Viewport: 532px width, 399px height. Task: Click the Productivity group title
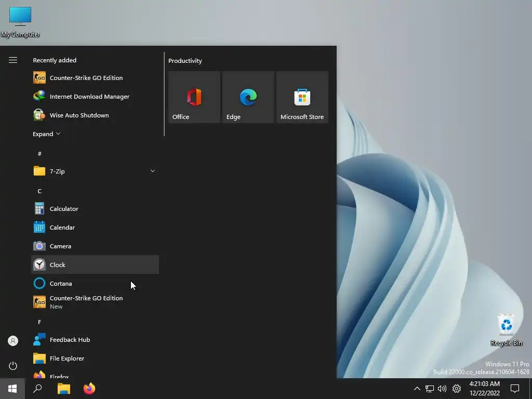(185, 61)
